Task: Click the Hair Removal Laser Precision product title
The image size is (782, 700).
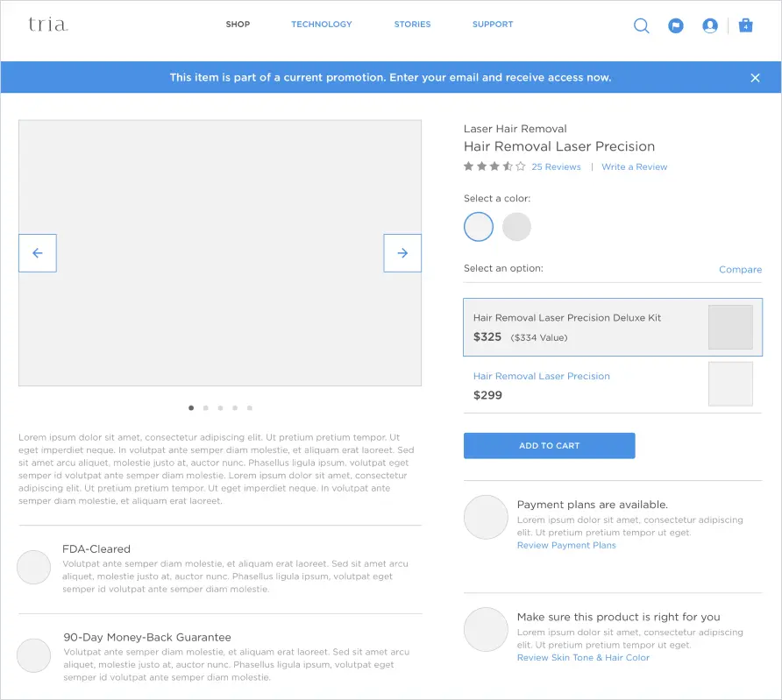Action: [x=559, y=146]
